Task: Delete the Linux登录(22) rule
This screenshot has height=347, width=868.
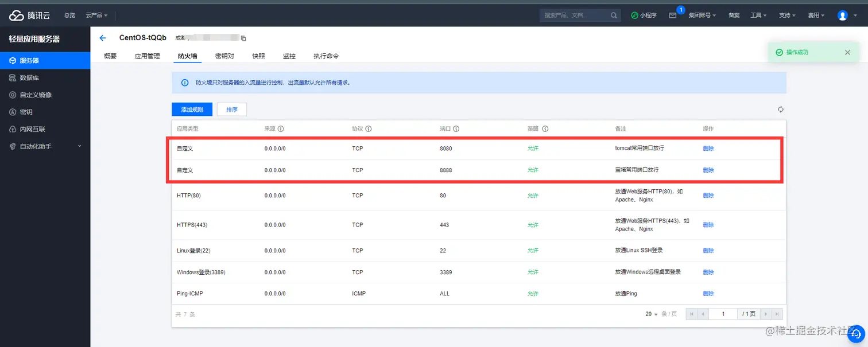Action: 708,251
